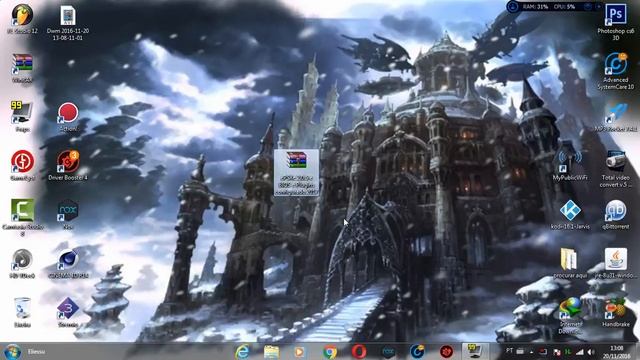Open the WinRAR shortcut on the left column
The height and width of the screenshot is (360, 640).
[22, 68]
